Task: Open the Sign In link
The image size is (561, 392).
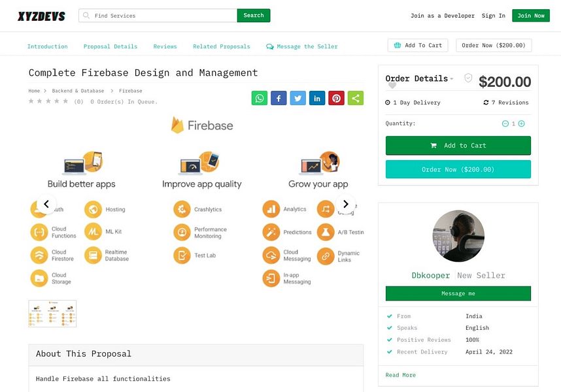Action: pyautogui.click(x=494, y=16)
